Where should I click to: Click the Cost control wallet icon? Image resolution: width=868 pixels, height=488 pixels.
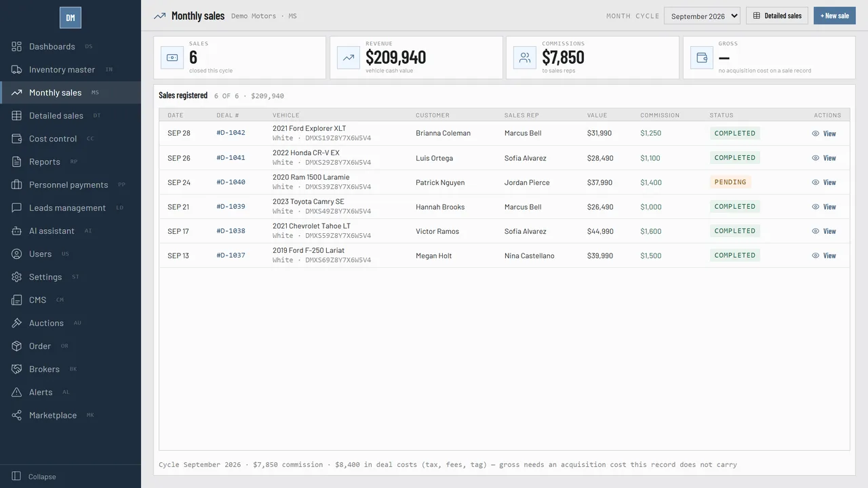point(16,138)
